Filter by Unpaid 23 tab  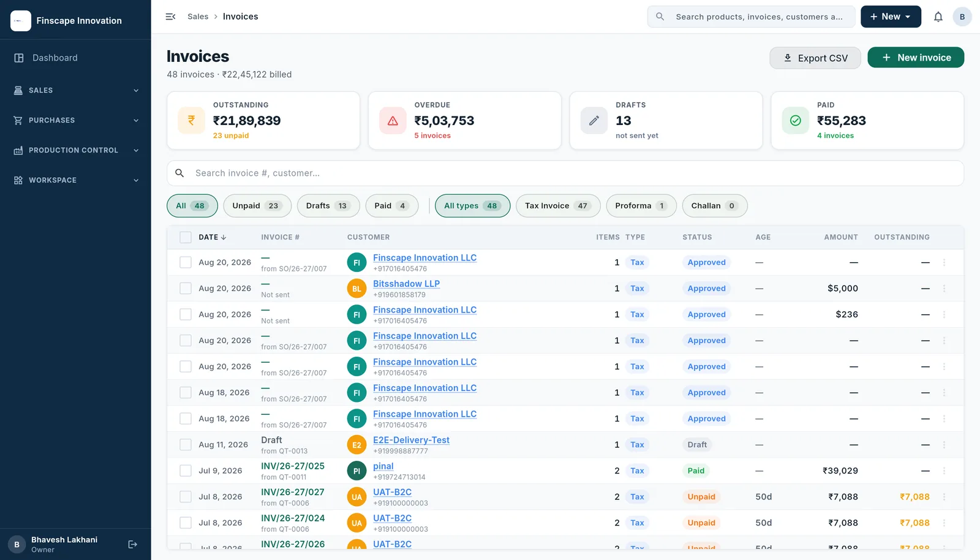257,206
